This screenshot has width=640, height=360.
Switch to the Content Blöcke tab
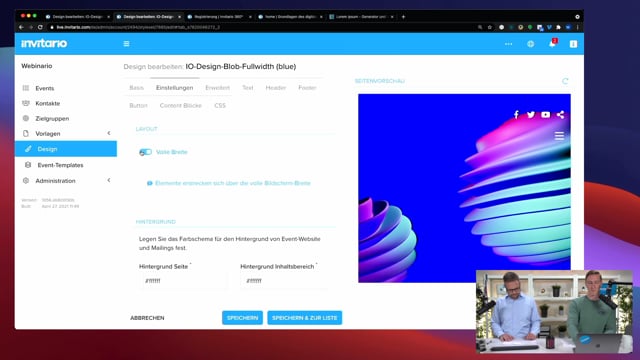(x=180, y=105)
